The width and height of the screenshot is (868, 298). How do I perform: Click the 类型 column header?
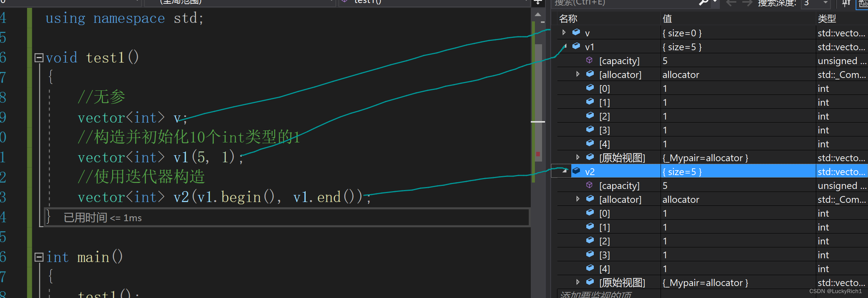842,18
